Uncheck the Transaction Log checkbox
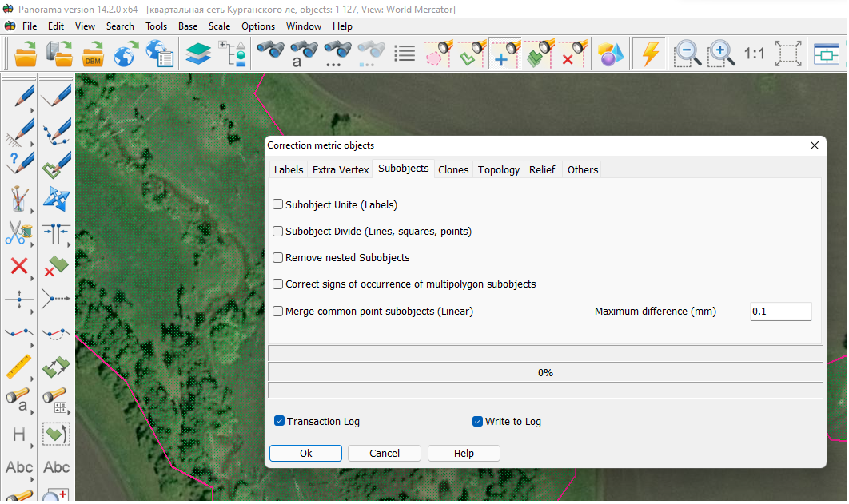The width and height of the screenshot is (849, 504). [280, 421]
